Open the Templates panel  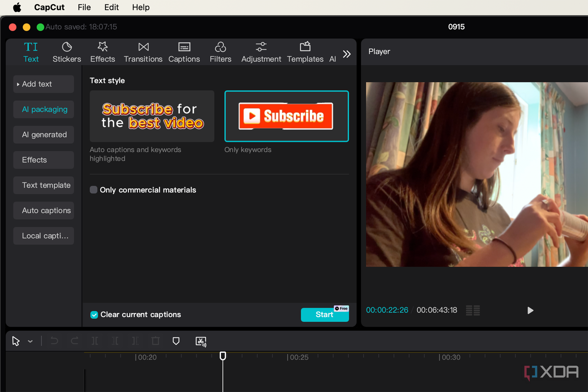[305, 52]
